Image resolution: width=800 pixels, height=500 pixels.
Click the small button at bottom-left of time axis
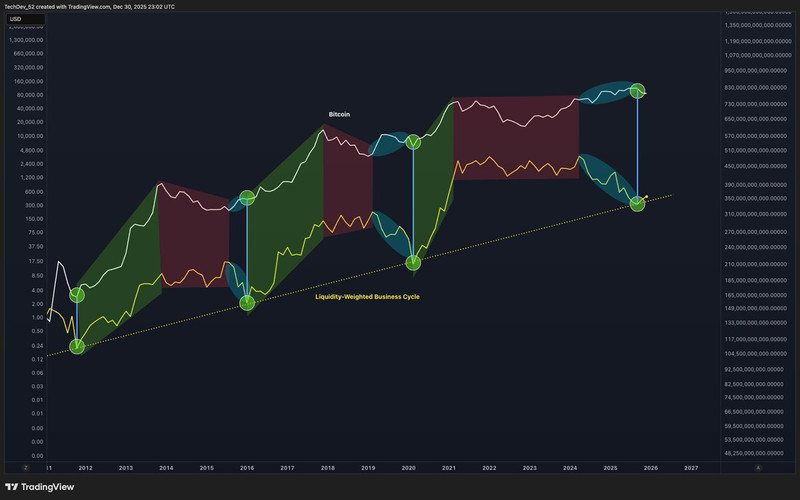click(x=28, y=467)
